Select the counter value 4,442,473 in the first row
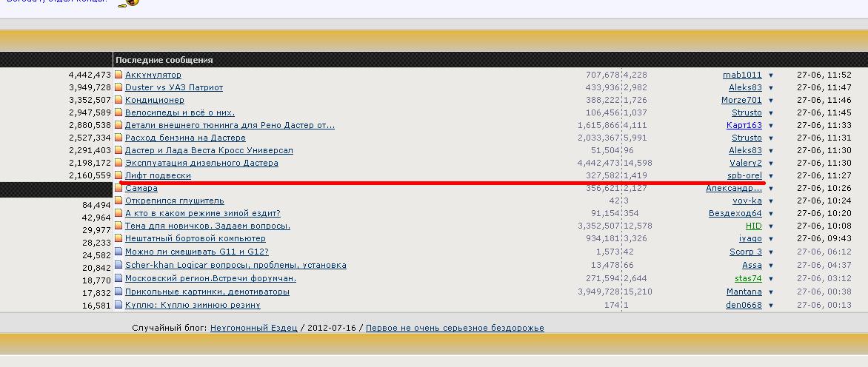Image resolution: width=868 pixels, height=367 pixels. [x=90, y=75]
